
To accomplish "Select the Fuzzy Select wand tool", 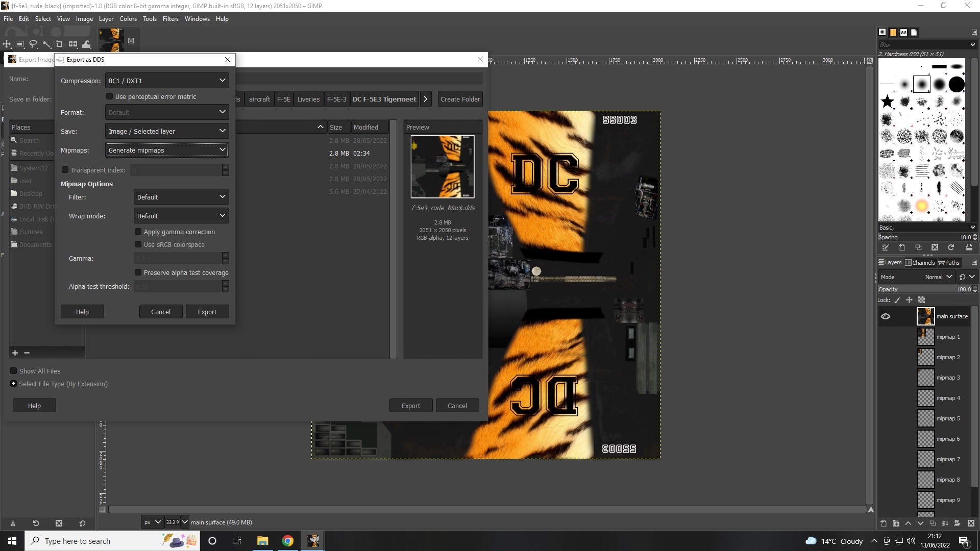I will click(x=46, y=44).
